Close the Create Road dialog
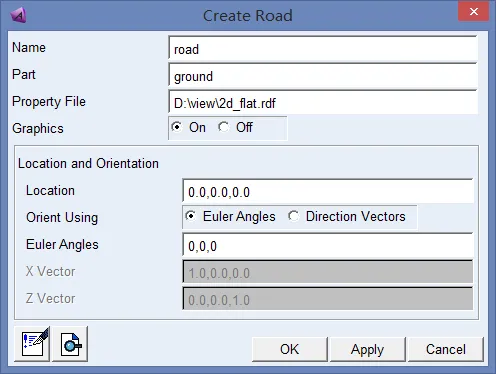Viewport: 496px width, 374px height. pos(473,12)
